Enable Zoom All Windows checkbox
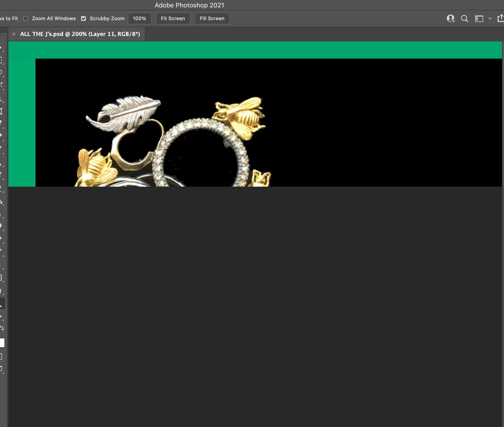Viewport: 504px width, 427px height. pyautogui.click(x=26, y=18)
